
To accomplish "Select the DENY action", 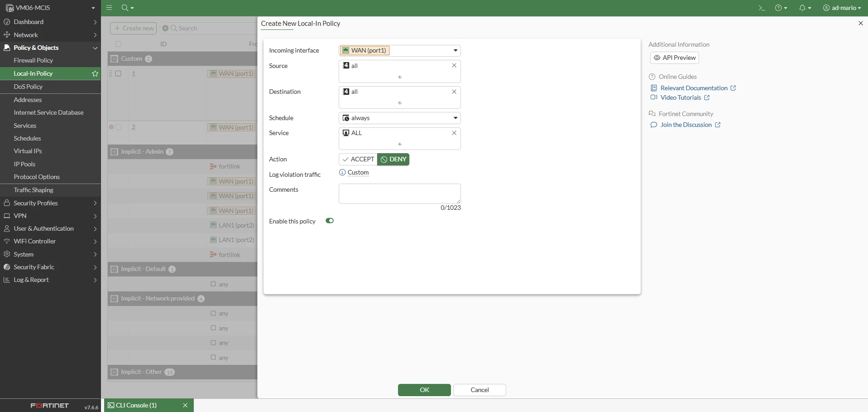I will tap(393, 160).
